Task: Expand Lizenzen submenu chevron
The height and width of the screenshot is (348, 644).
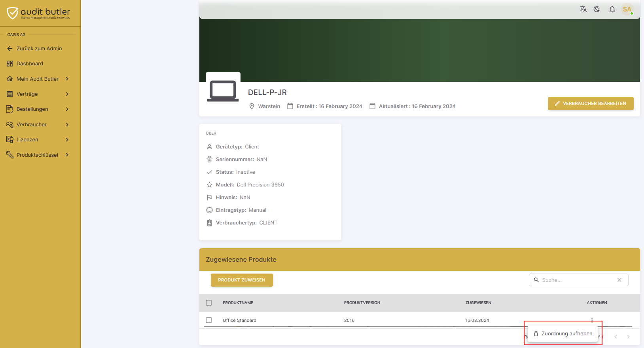Action: click(x=67, y=140)
